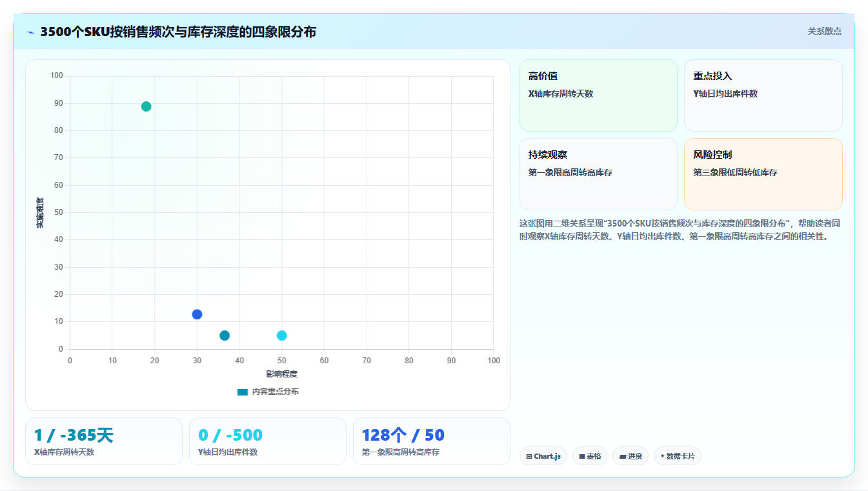Viewport: 868px width, 491px height.
Task: Open the 高价值 quadrant card
Action: coord(598,95)
